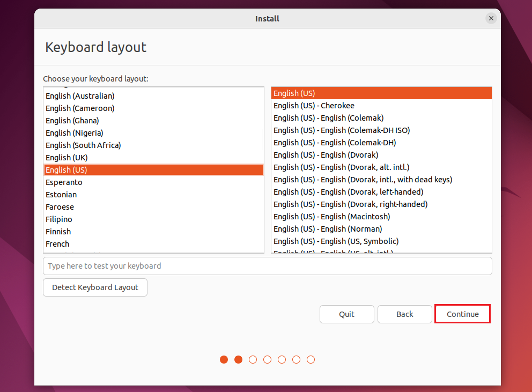Select English (US) - Cherokee variant
This screenshot has height=392, width=532.
[x=314, y=105]
